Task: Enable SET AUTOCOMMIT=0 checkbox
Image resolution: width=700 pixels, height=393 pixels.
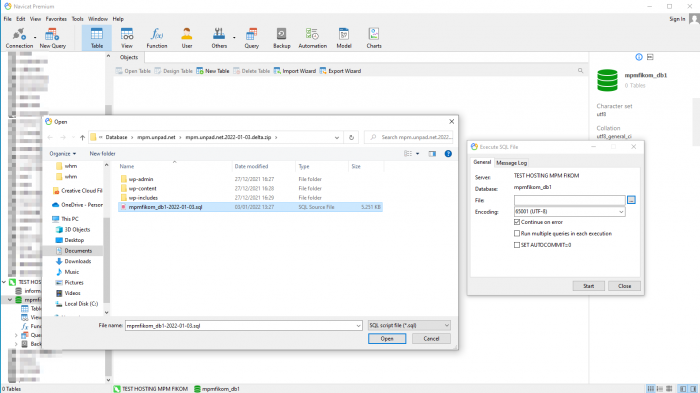Action: (517, 245)
